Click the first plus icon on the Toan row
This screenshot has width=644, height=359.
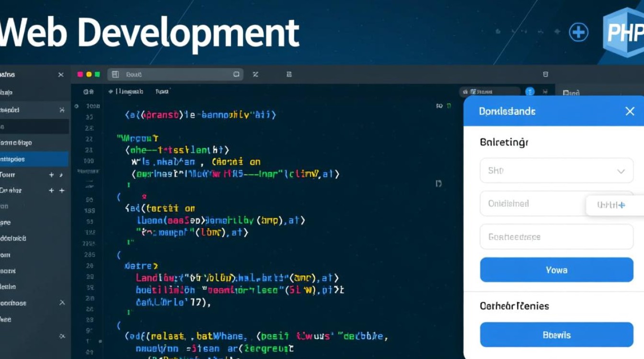(52, 175)
